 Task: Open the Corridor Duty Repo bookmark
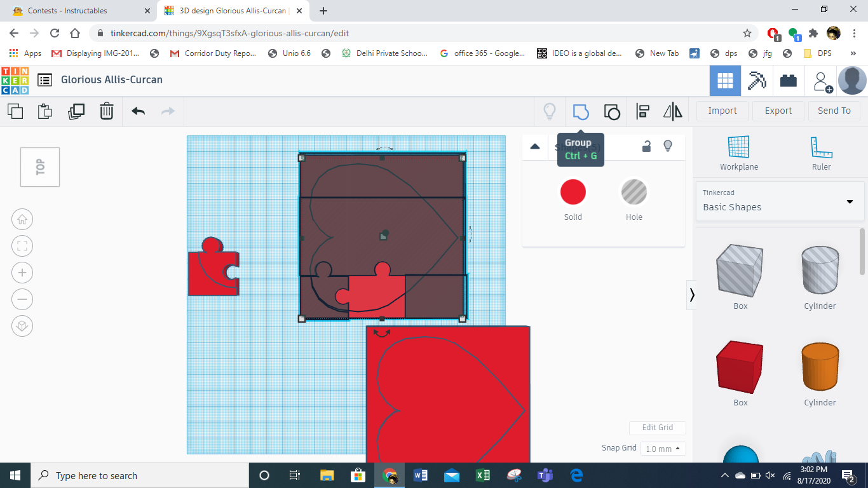pyautogui.click(x=214, y=53)
